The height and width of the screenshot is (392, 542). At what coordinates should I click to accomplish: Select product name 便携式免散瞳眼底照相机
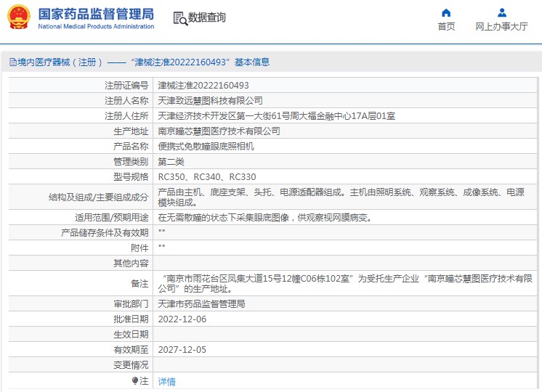[206, 147]
